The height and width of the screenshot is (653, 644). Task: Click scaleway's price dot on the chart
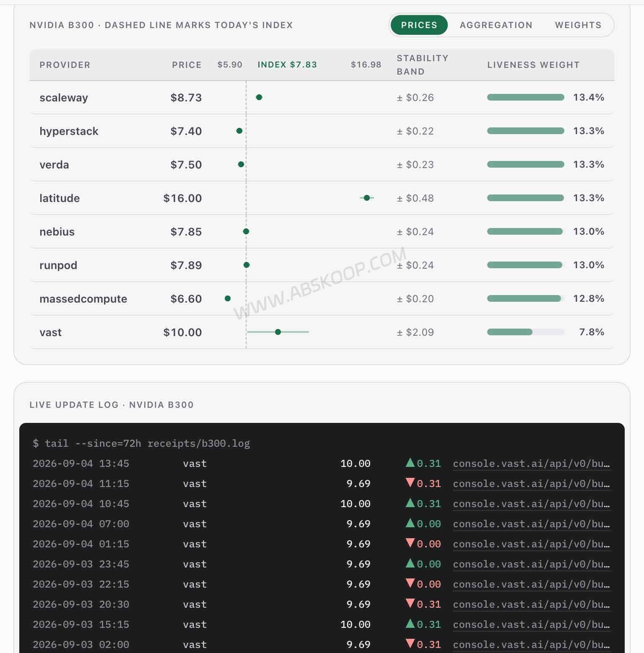tap(259, 97)
